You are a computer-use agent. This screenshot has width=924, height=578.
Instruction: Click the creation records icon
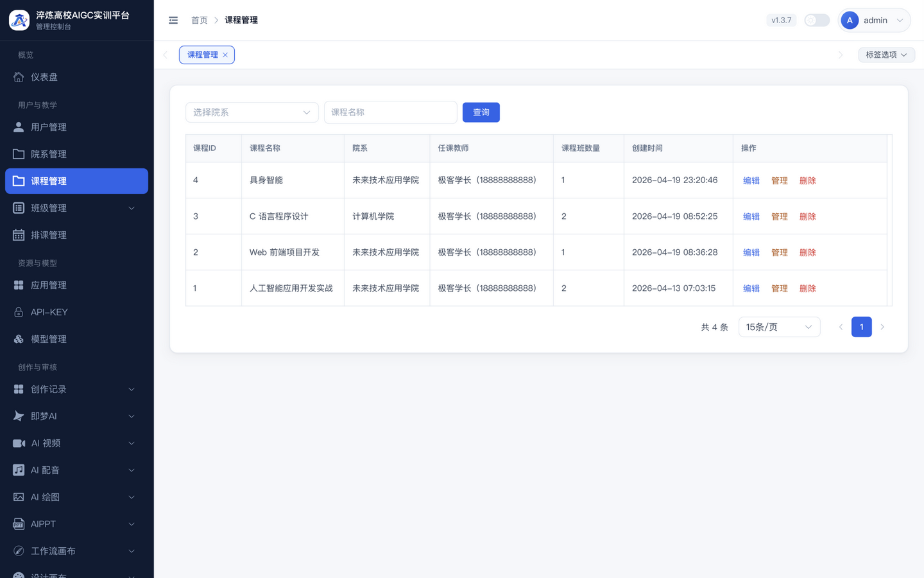[x=19, y=389]
